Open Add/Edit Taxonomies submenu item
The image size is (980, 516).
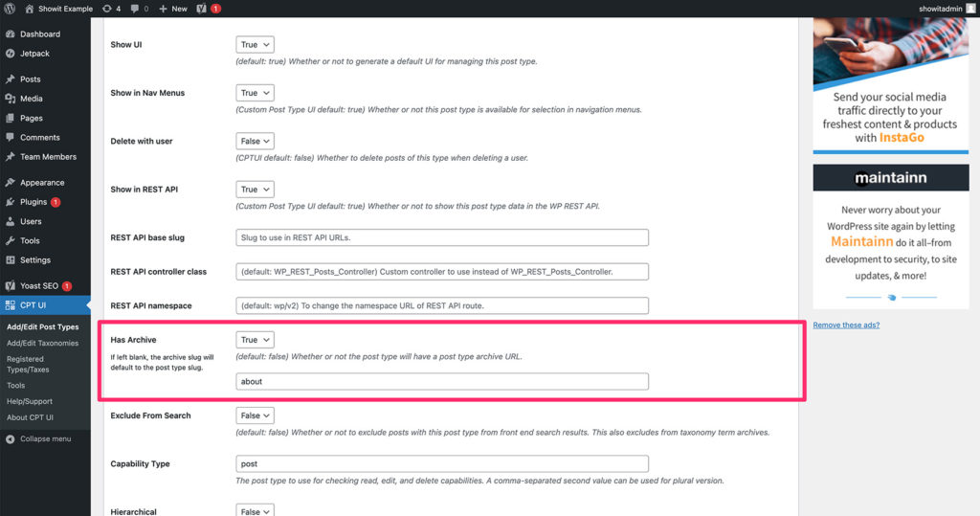[x=42, y=343]
